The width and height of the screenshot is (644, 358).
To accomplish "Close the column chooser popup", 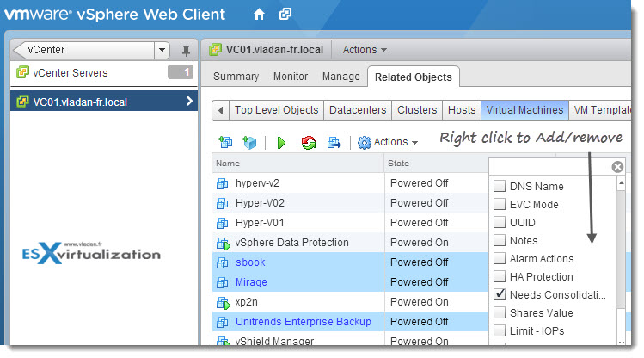I will (x=617, y=166).
